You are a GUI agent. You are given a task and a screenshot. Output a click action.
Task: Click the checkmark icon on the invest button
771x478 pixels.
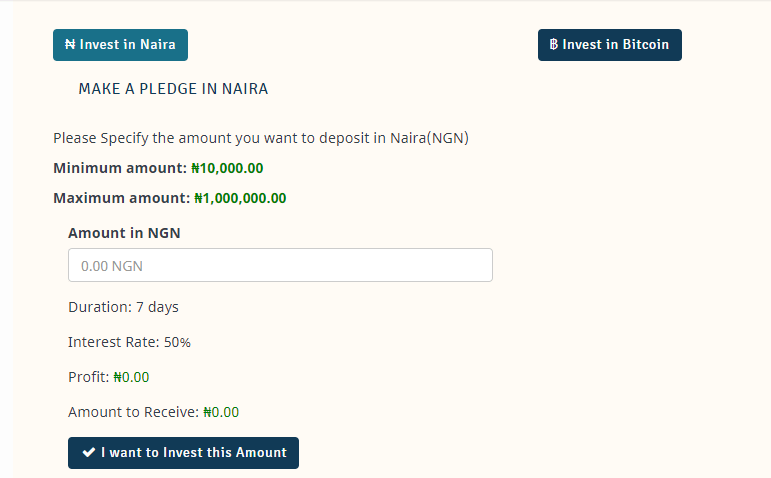89,453
